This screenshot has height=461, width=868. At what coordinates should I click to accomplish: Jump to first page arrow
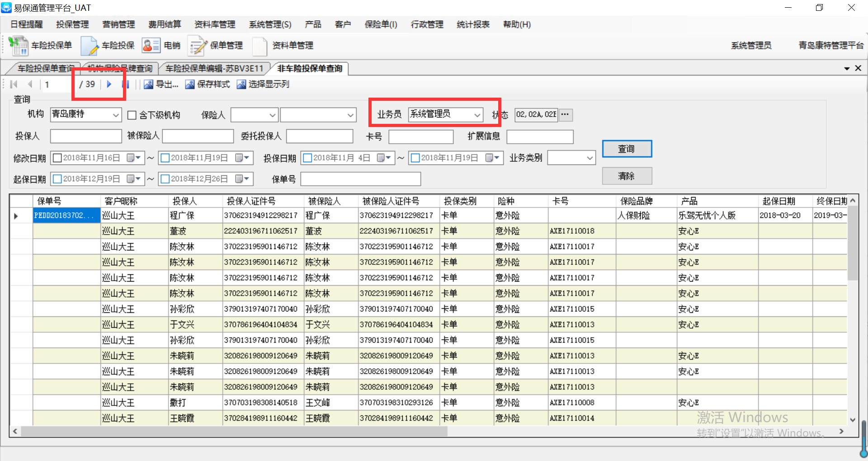click(14, 84)
